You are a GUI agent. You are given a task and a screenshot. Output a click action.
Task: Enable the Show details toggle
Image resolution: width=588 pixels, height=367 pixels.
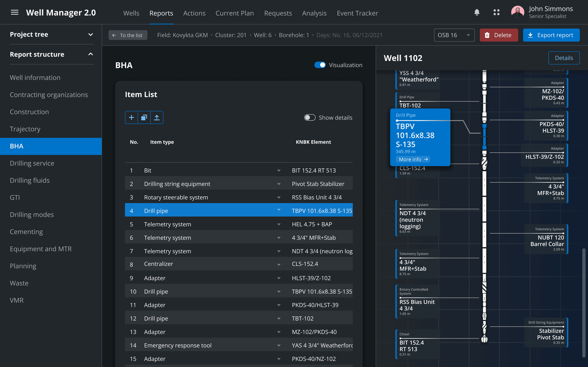tap(310, 117)
